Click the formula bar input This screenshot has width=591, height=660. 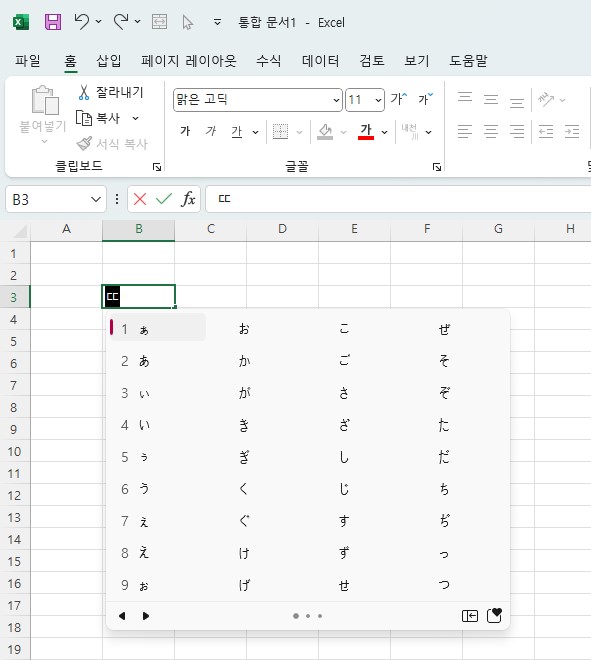click(x=398, y=199)
